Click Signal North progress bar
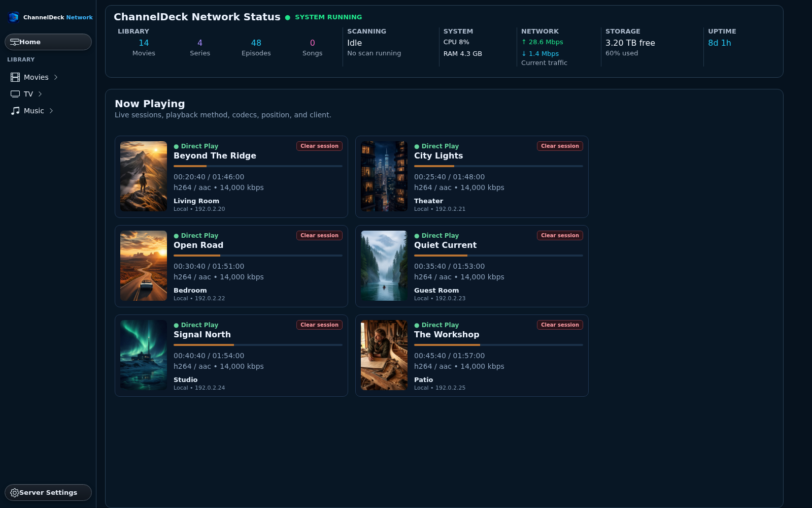812x508 pixels. [258, 345]
